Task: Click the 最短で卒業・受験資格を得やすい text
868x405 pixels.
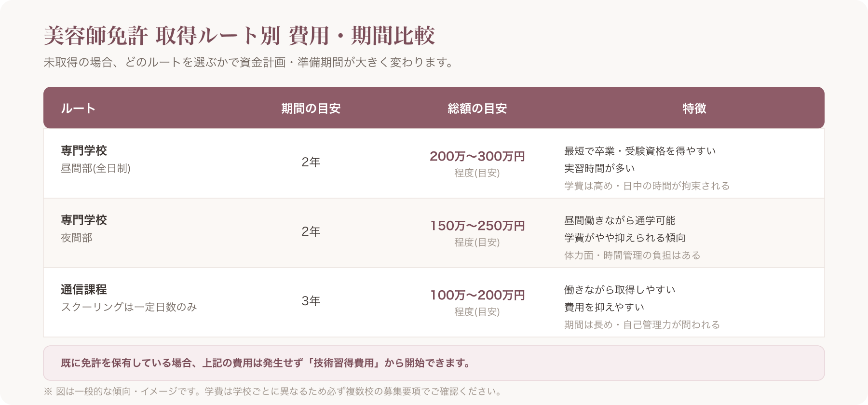Action: [x=640, y=151]
